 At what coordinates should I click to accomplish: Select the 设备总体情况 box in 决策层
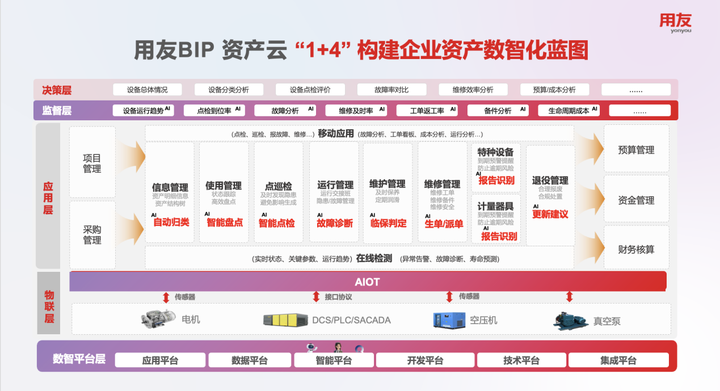pyautogui.click(x=147, y=89)
